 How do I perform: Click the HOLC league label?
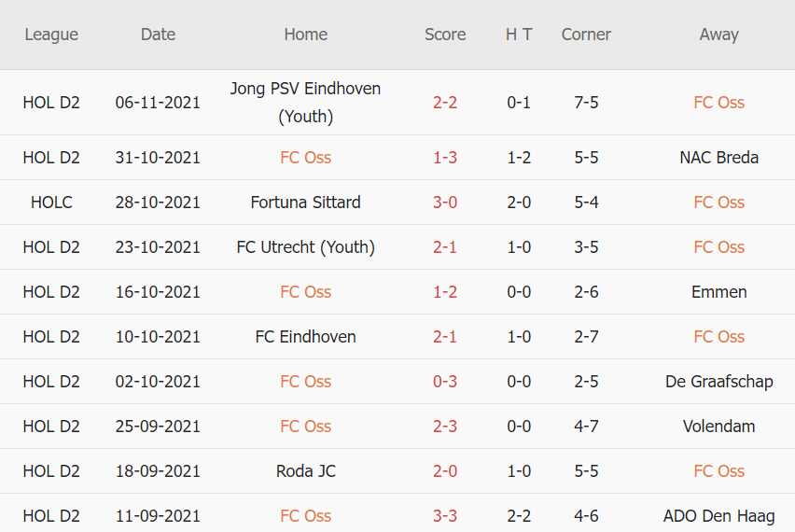coord(51,203)
